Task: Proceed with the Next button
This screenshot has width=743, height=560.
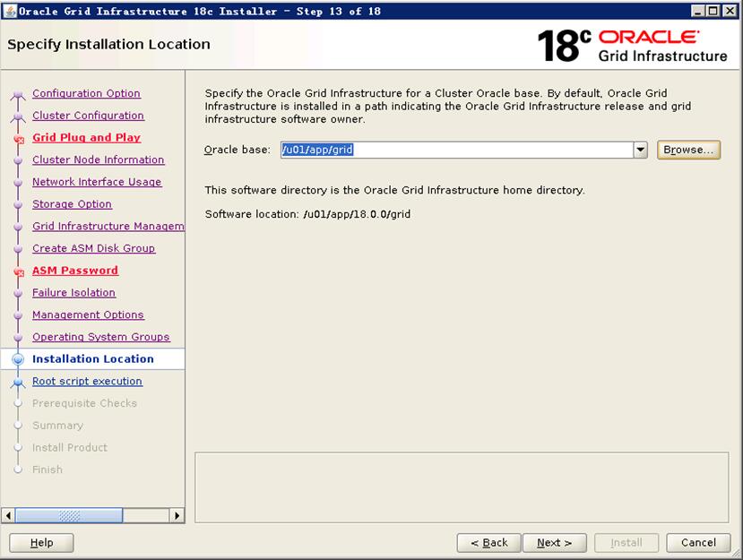Action: [555, 542]
